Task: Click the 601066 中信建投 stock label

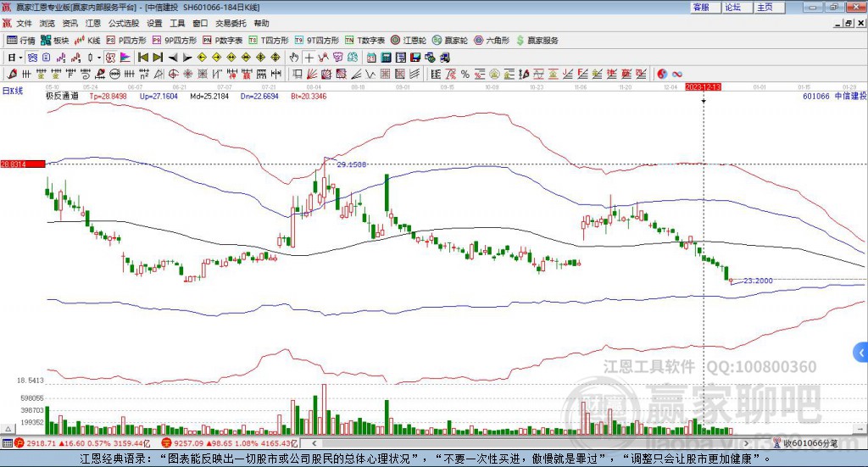Action: [x=835, y=97]
